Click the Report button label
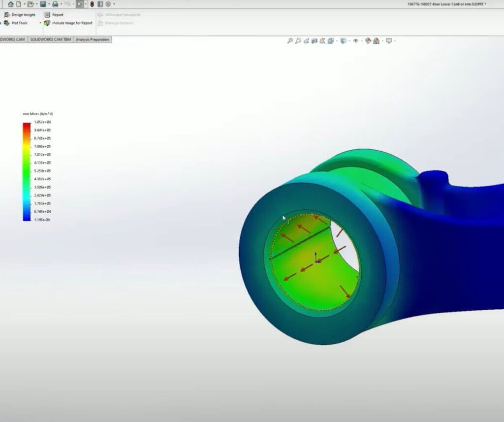This screenshot has width=504, height=422. 58,15
